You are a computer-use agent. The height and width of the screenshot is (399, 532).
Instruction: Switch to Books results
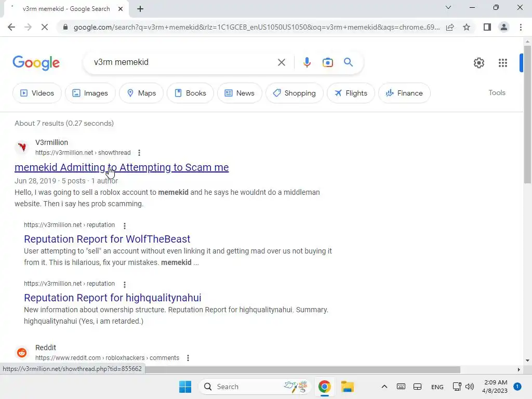(x=190, y=93)
